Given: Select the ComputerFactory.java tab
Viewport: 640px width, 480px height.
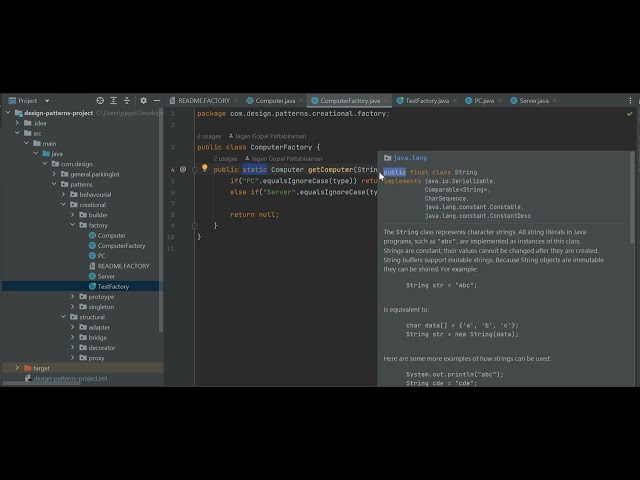Looking at the screenshot, I should click(350, 100).
